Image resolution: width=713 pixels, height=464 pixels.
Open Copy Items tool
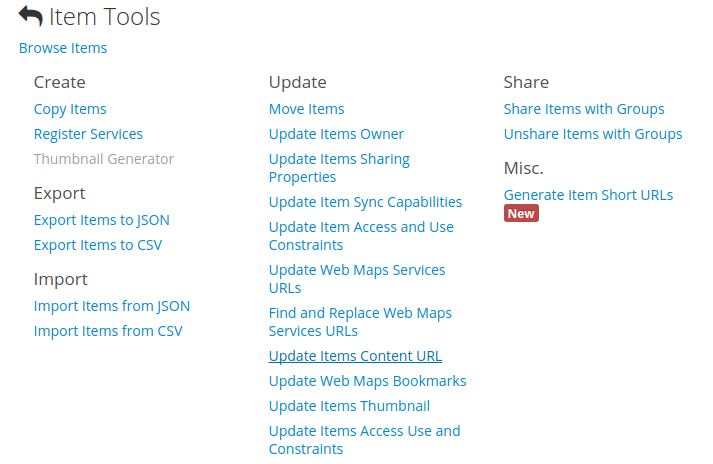(x=70, y=109)
